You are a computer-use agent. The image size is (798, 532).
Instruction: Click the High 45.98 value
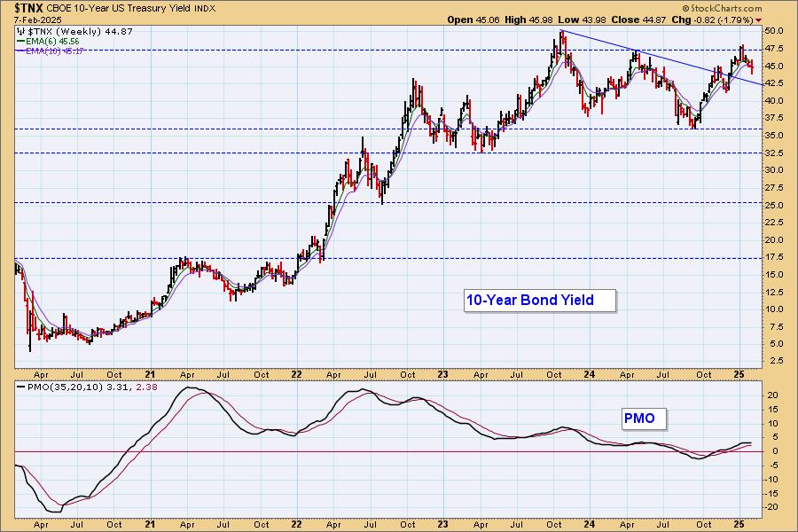528,20
